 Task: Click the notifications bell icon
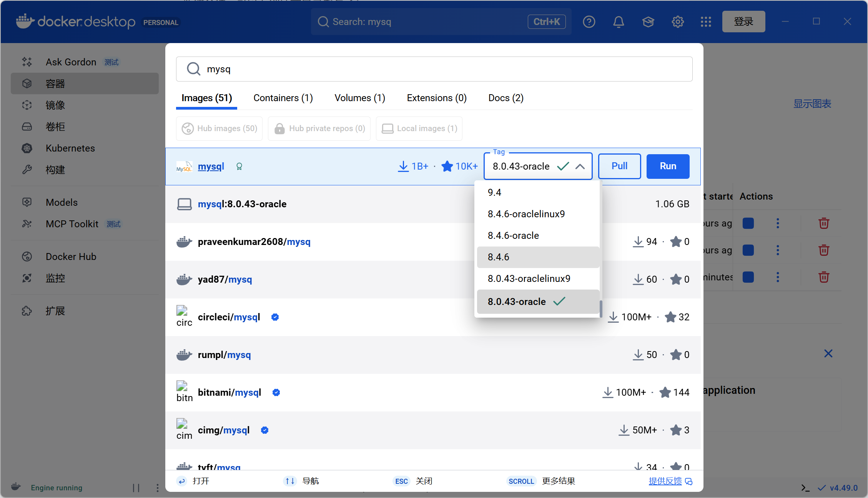click(618, 22)
